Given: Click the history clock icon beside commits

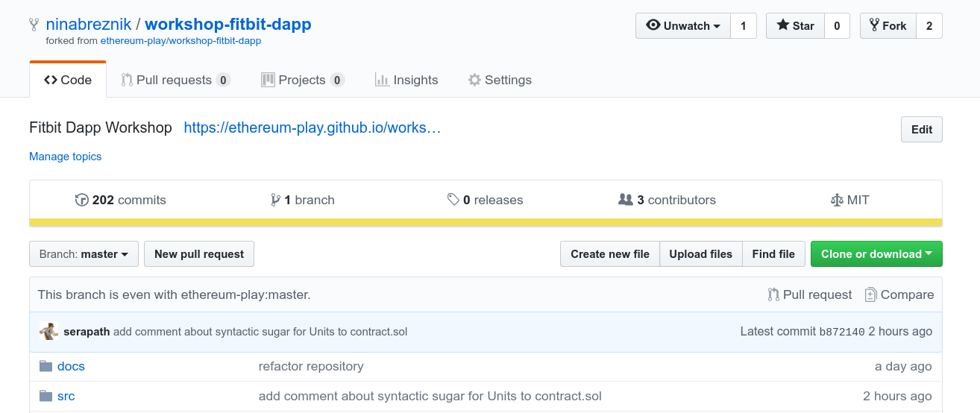Looking at the screenshot, I should coord(82,200).
